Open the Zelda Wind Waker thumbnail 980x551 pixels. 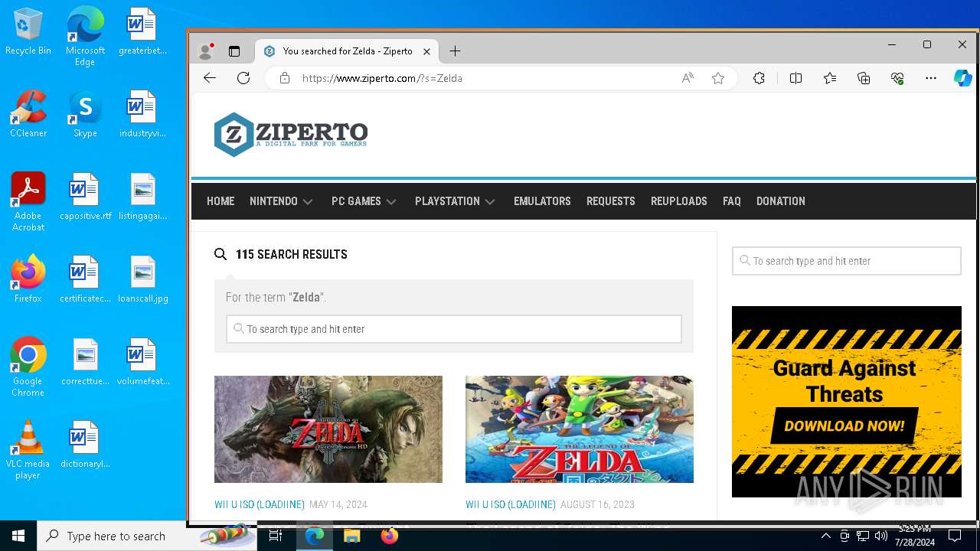(580, 429)
